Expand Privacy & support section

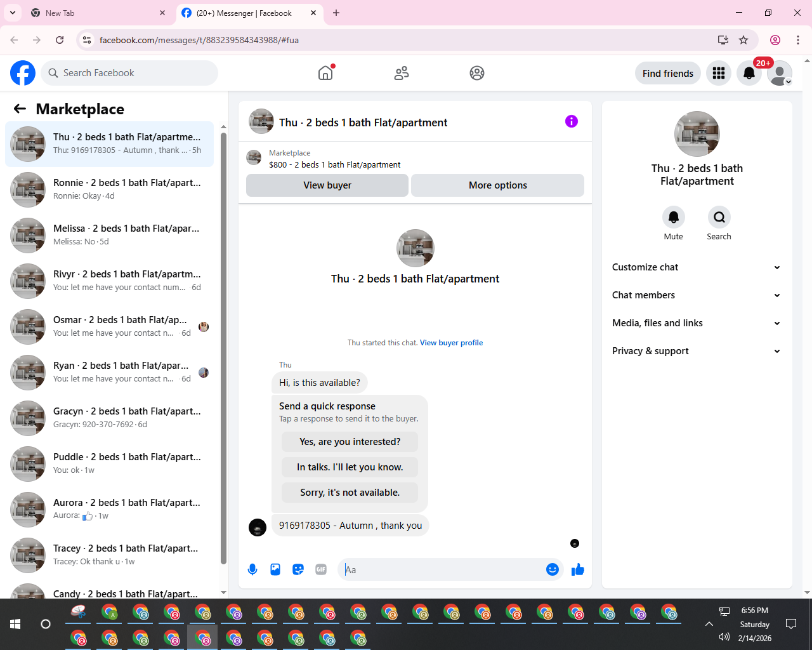point(697,351)
